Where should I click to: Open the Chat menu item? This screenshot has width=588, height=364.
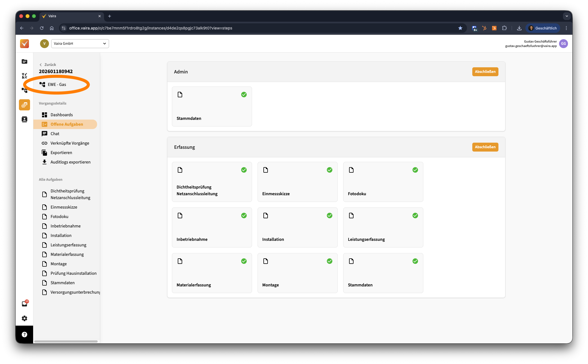(x=55, y=134)
